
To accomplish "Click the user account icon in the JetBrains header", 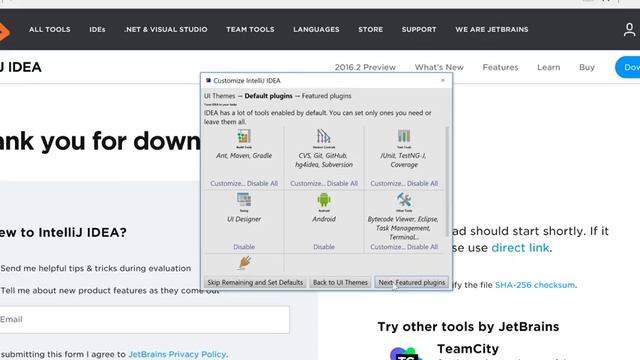I will 629,29.
